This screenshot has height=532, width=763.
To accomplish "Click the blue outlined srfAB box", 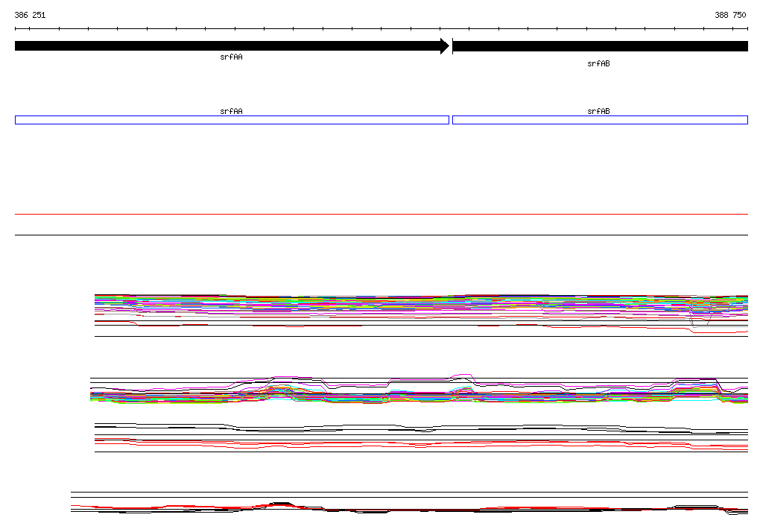I will (x=600, y=120).
